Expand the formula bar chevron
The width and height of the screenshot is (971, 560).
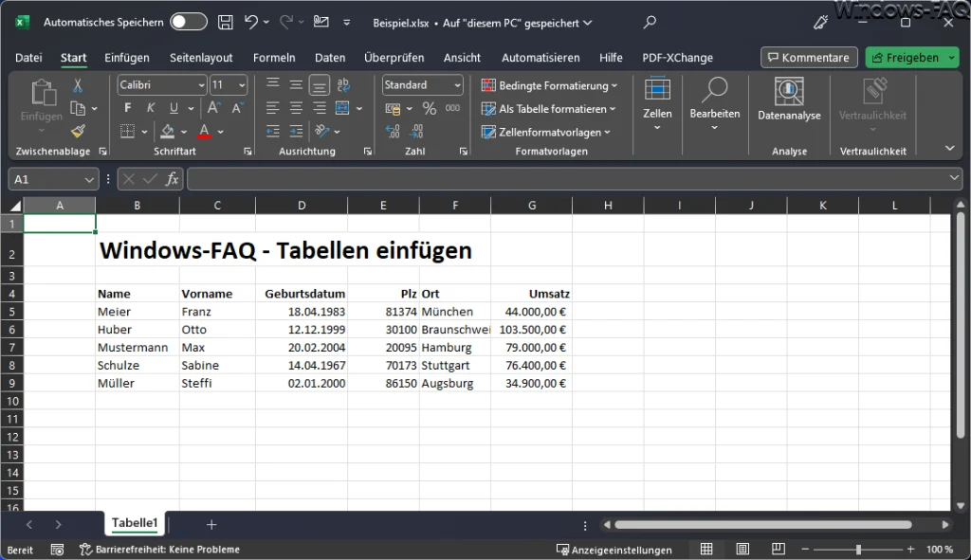pyautogui.click(x=954, y=178)
